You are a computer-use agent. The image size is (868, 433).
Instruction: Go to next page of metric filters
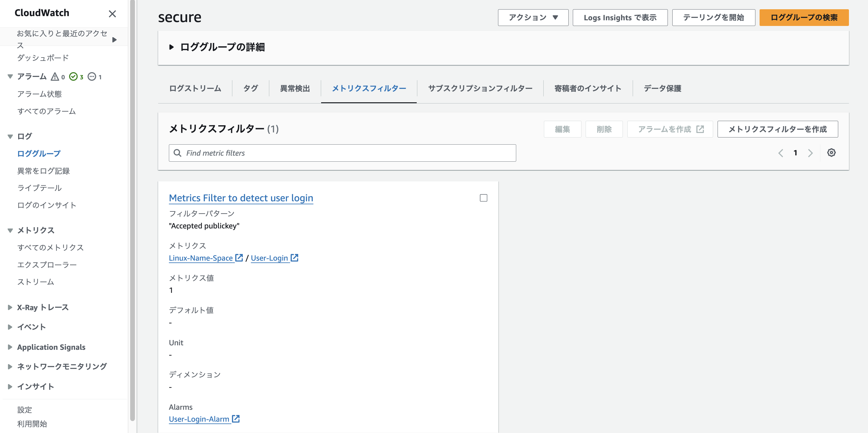[x=810, y=153]
